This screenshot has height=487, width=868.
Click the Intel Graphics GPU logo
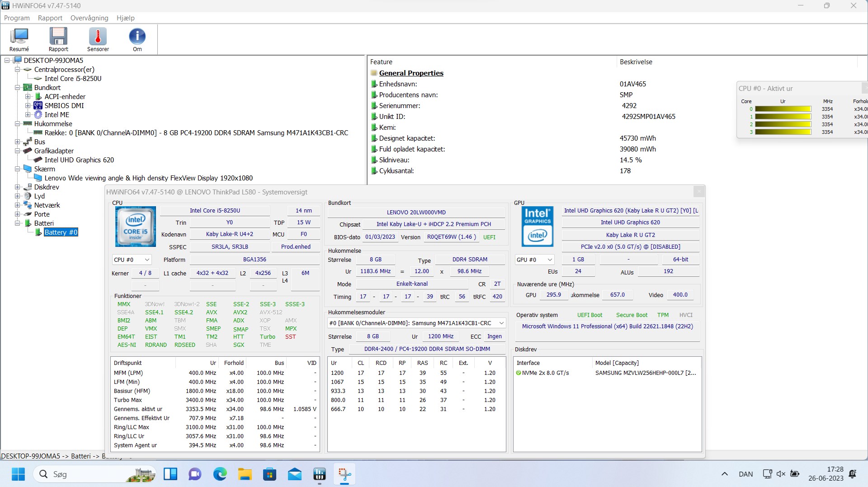pyautogui.click(x=538, y=227)
